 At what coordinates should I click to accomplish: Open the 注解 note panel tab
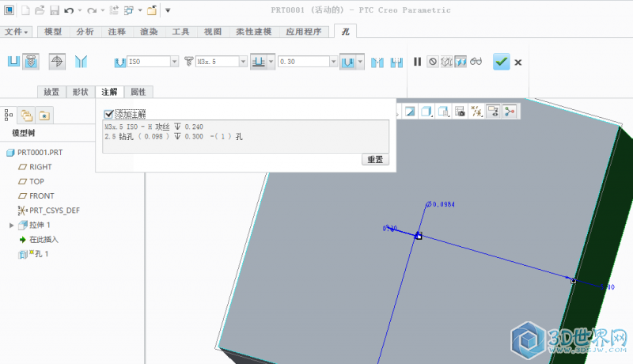(109, 92)
